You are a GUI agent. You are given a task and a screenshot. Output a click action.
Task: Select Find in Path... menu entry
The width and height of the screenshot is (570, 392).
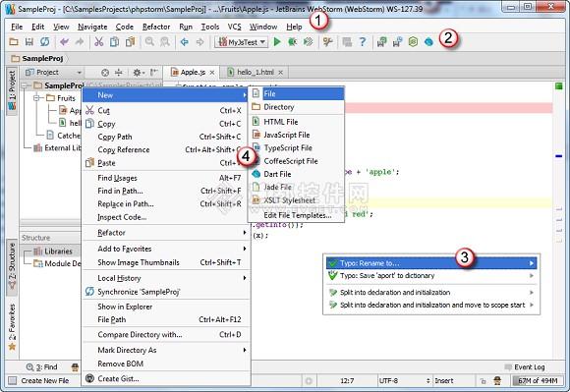click(x=166, y=191)
